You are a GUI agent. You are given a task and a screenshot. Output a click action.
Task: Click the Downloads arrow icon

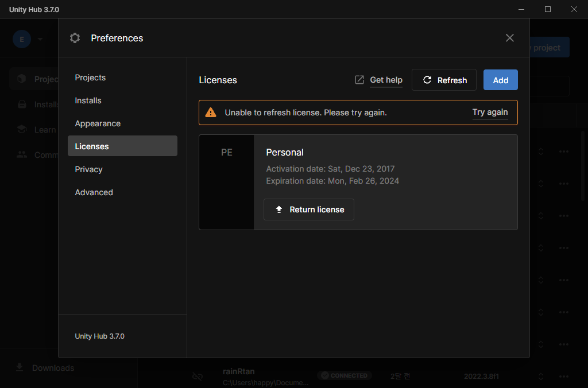[20, 367]
